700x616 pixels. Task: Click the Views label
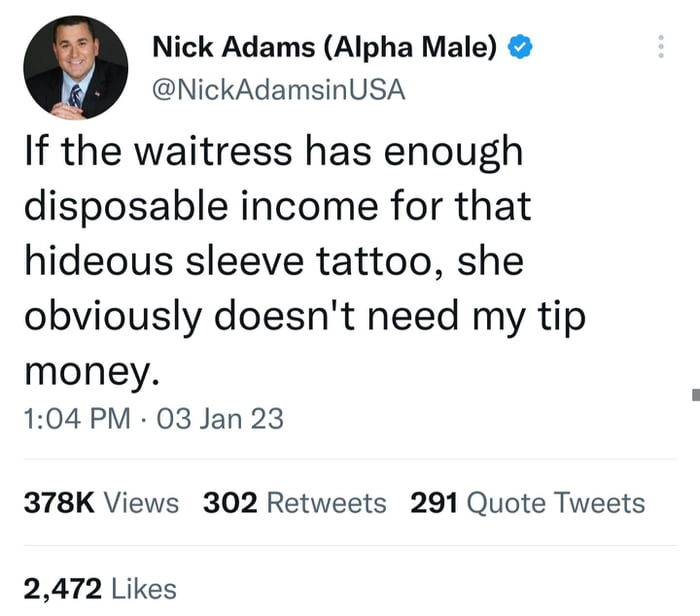coord(142,503)
